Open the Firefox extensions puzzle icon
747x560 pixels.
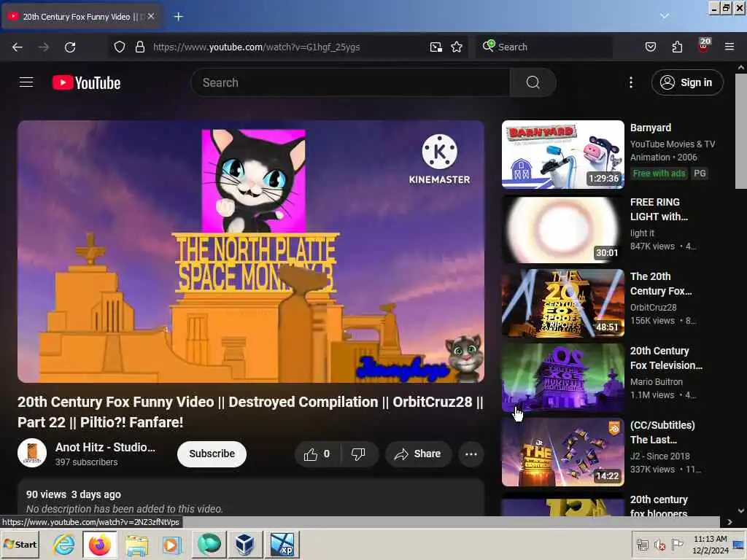pos(677,47)
